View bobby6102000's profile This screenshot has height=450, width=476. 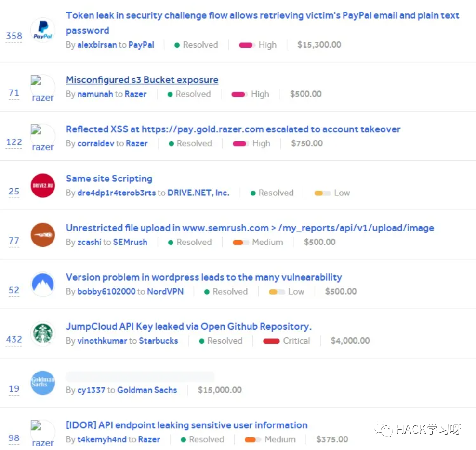coord(106,291)
